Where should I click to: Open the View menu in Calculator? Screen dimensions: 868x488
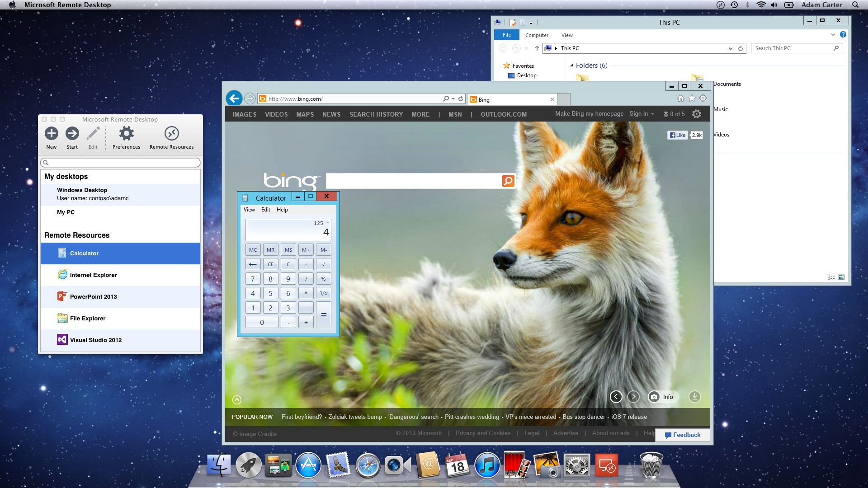pyautogui.click(x=249, y=209)
